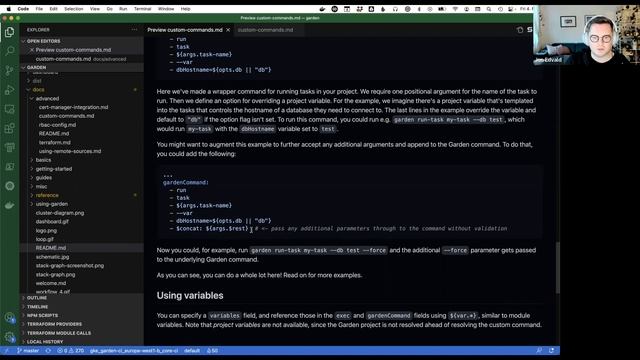This screenshot has height=360, width=640.
Task: Click the feedback icon in status bar
Action: (539, 351)
